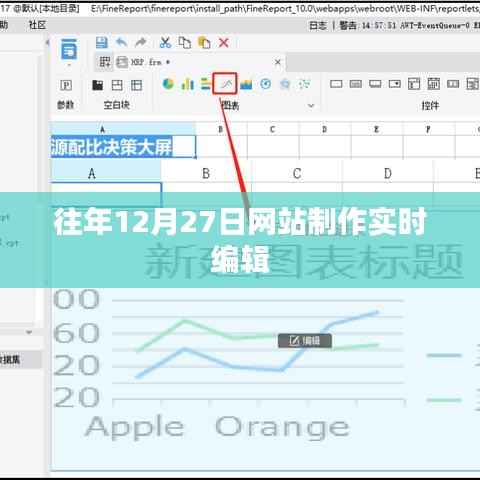Click the parameter P icon above 参数
The image size is (480, 480).
coord(66,85)
